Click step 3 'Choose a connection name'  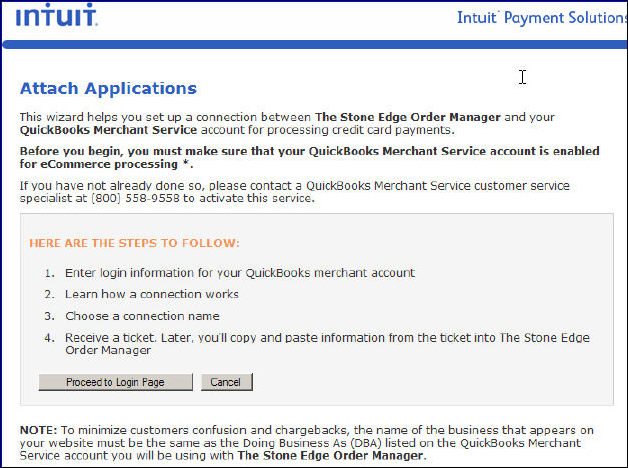(142, 316)
